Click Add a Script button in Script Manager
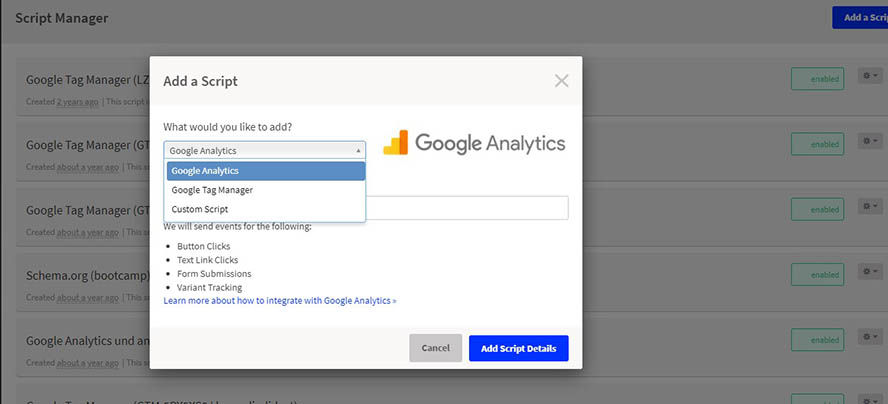 860,18
